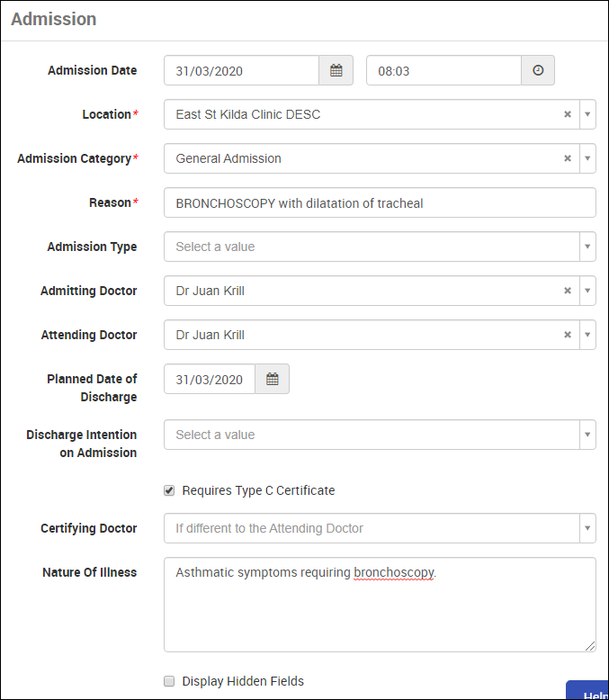This screenshot has height=700, width=609.
Task: Clear the Attending Doctor selection
Action: [x=567, y=335]
